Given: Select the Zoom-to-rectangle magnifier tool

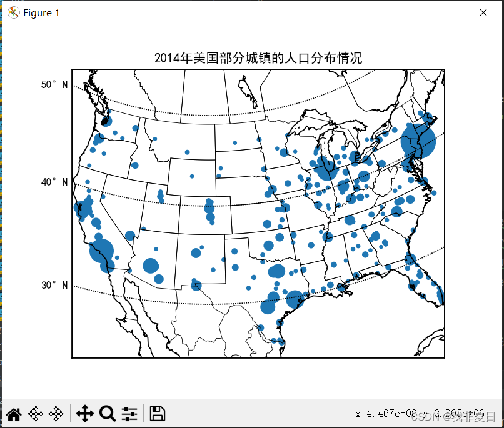Looking at the screenshot, I should (107, 413).
